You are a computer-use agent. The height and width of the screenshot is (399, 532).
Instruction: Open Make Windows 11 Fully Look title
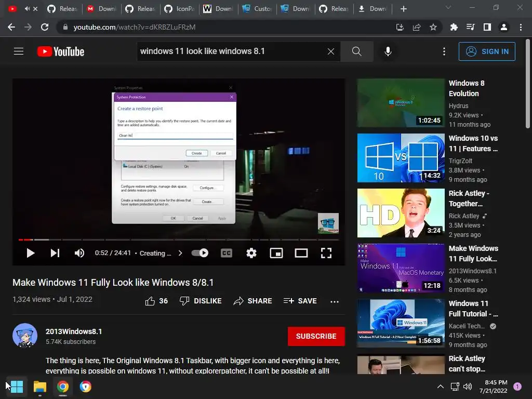tap(473, 254)
